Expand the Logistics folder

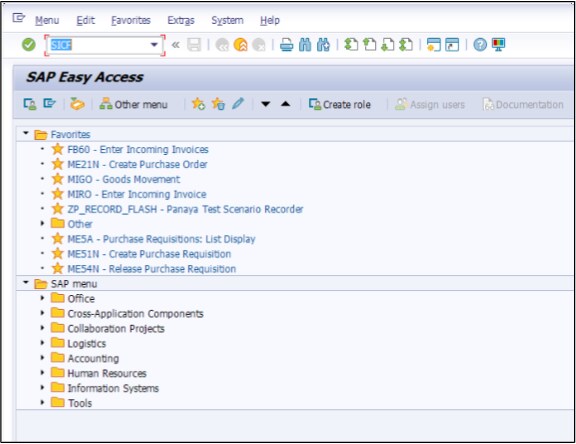[42, 343]
